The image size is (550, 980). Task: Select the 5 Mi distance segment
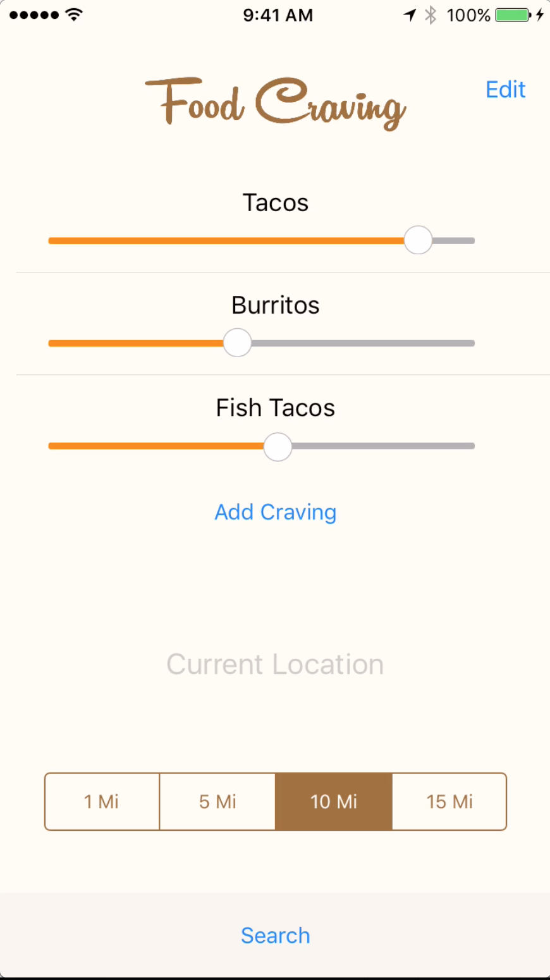[x=217, y=802]
